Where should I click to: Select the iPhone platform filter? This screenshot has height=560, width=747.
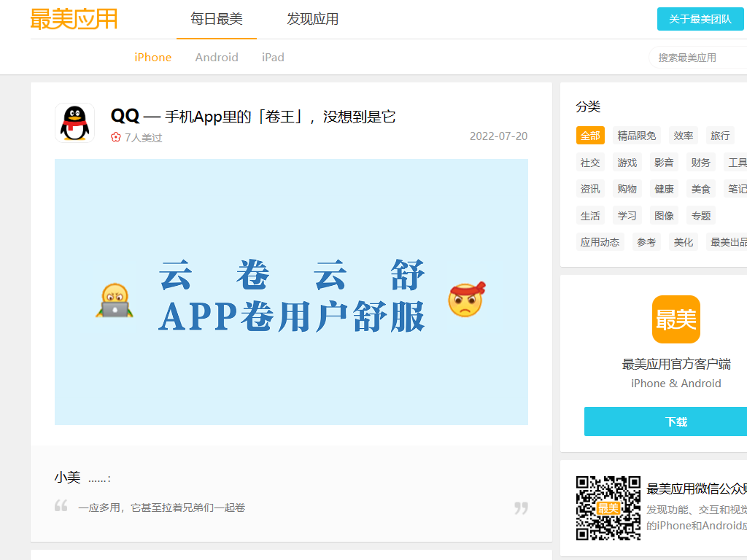tap(152, 58)
